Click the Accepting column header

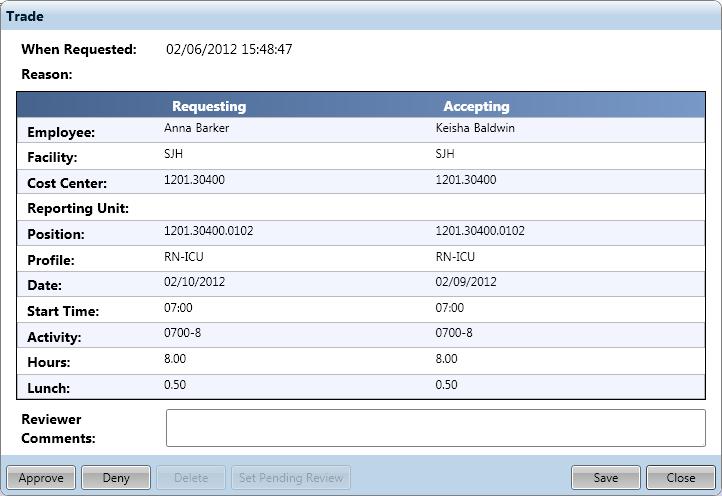(476, 106)
